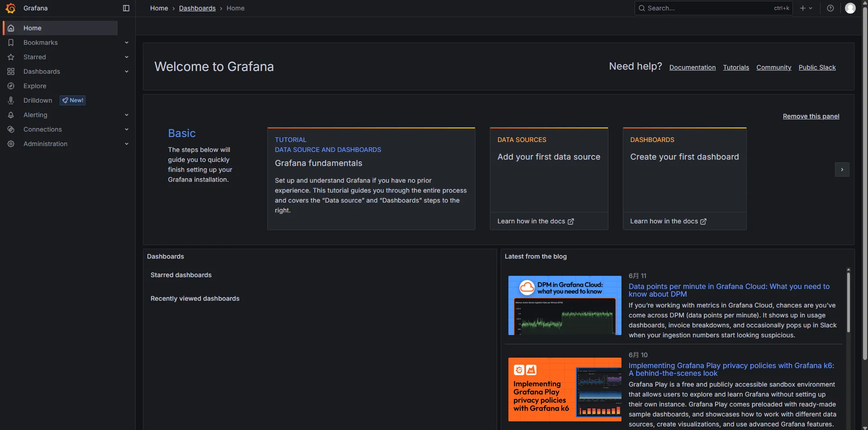Open the Tutorials help link

(x=736, y=67)
